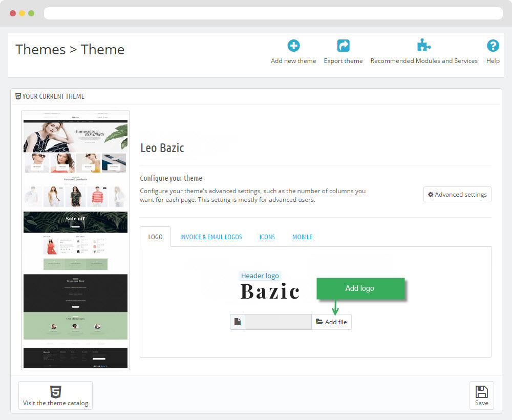Screen dimensions: 512x420
Task: Click the Export theme label
Action: click(343, 61)
